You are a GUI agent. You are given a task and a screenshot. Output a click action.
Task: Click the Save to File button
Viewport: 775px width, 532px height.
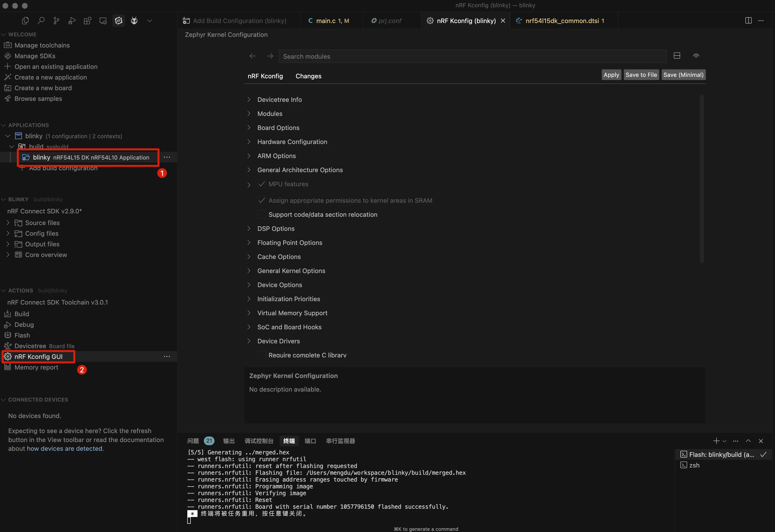pyautogui.click(x=641, y=75)
